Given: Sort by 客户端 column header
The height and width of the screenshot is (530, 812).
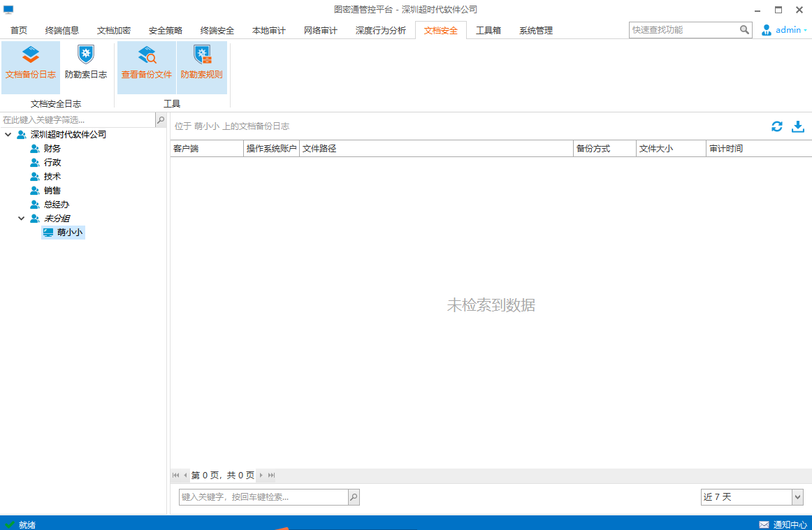Looking at the screenshot, I should (x=207, y=149).
